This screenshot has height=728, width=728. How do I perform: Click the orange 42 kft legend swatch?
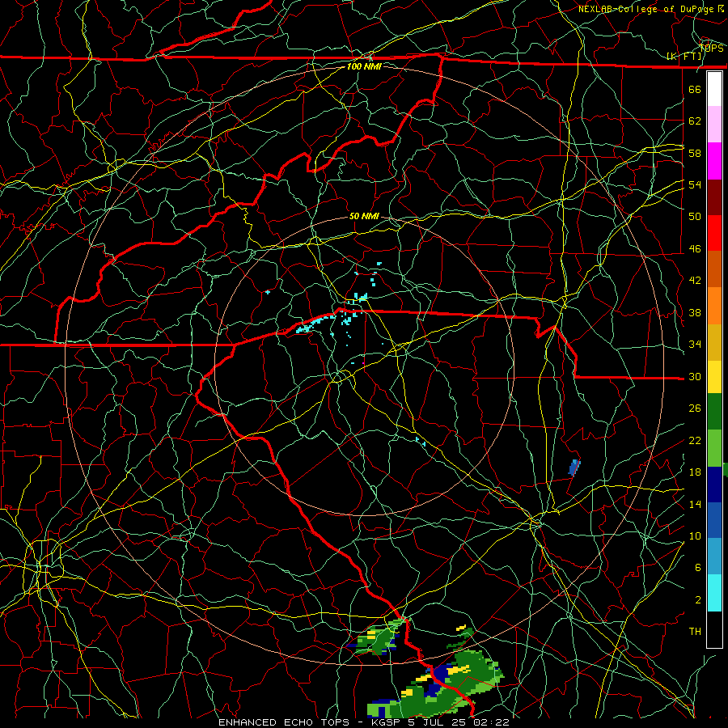714,306
